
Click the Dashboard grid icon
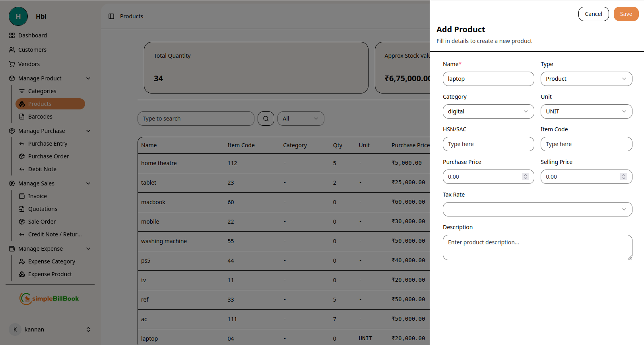12,35
